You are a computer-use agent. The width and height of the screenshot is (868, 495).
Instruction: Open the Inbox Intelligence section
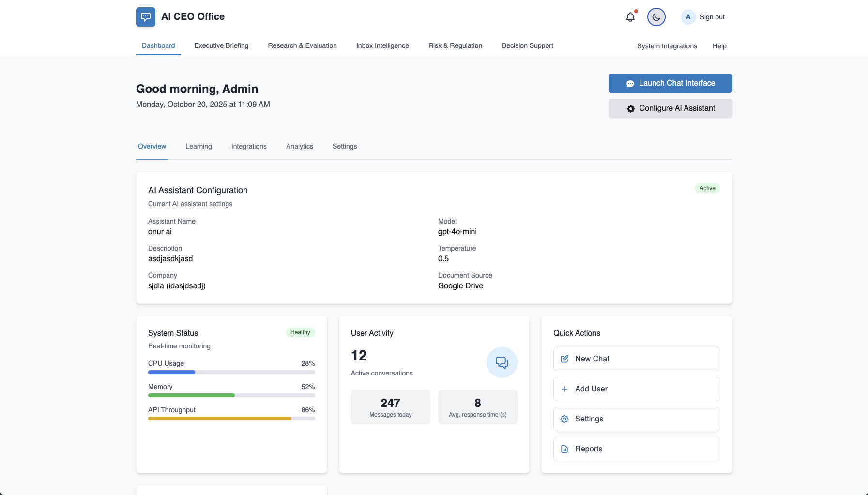[x=382, y=45]
